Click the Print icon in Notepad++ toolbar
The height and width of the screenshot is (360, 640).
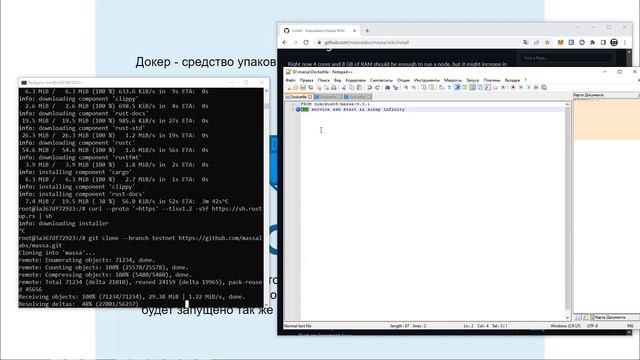pyautogui.click(x=333, y=87)
